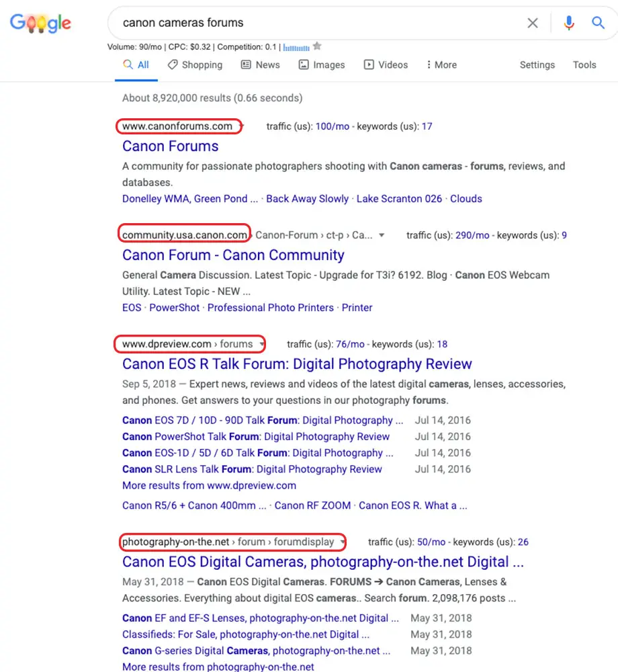Click the www.canonforums.com URL
The image size is (618, 672).
coord(177,126)
